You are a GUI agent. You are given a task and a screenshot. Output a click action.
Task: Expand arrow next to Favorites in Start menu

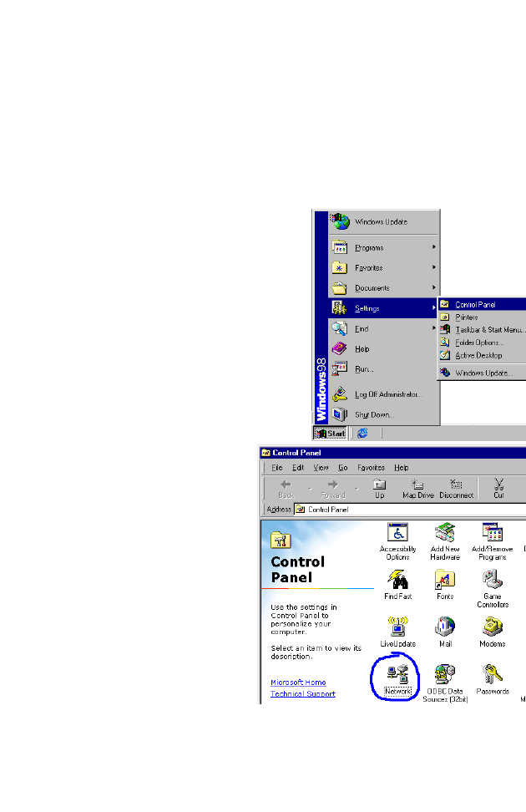[434, 267]
